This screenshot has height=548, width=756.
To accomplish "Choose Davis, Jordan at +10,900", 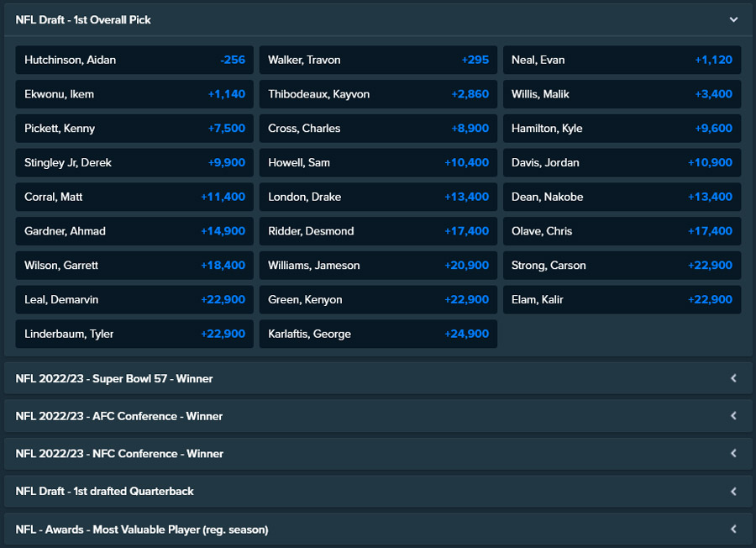I will [x=622, y=162].
